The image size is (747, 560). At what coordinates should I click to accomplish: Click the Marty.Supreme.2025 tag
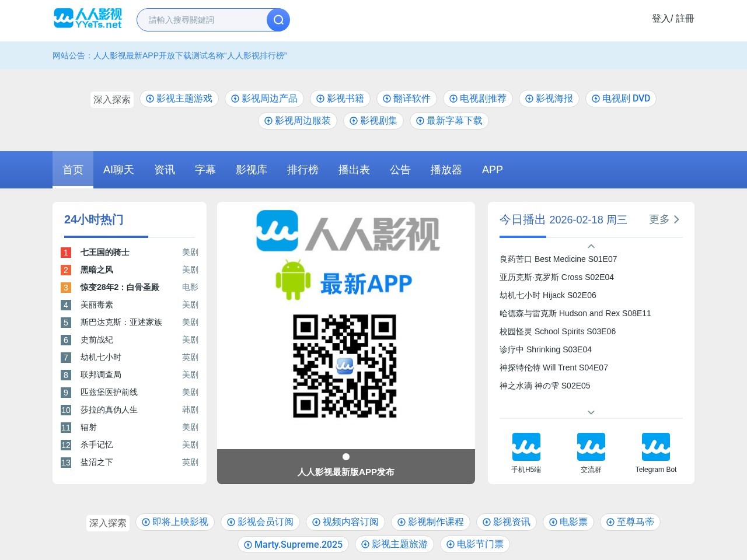(293, 544)
